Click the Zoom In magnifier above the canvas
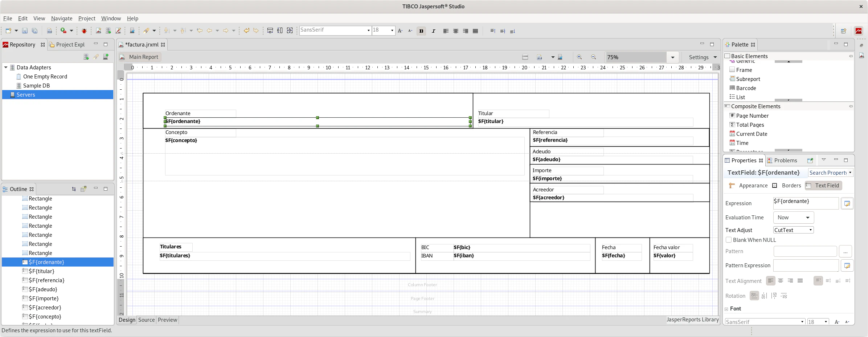Screen dimensions: 868x337 click(x=580, y=57)
